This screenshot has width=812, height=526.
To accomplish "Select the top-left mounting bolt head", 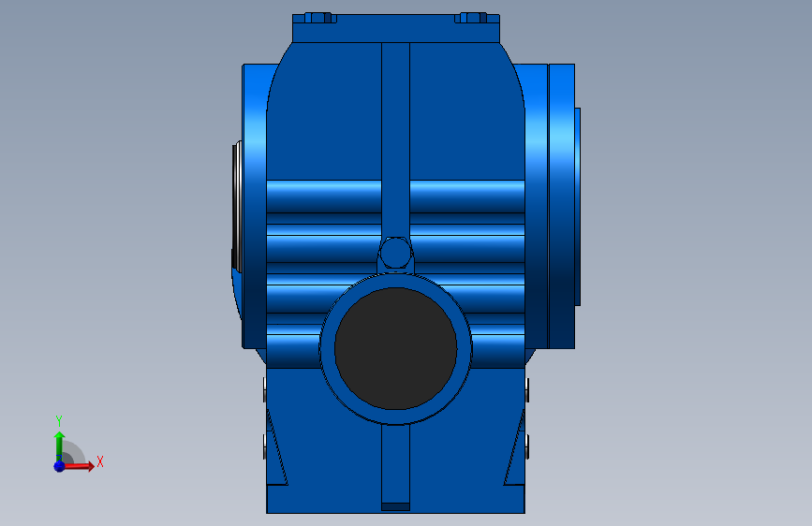I will pyautogui.click(x=318, y=18).
